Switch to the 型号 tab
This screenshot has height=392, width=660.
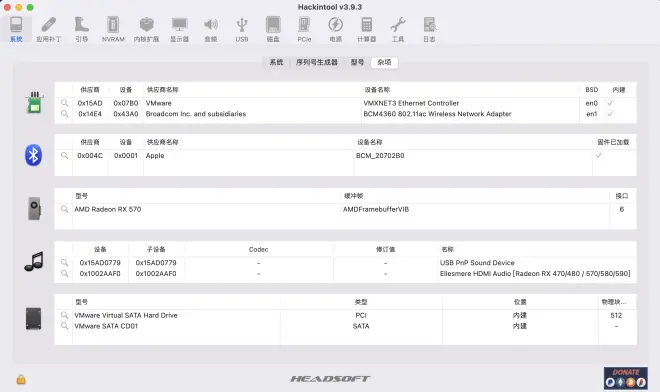coord(357,62)
